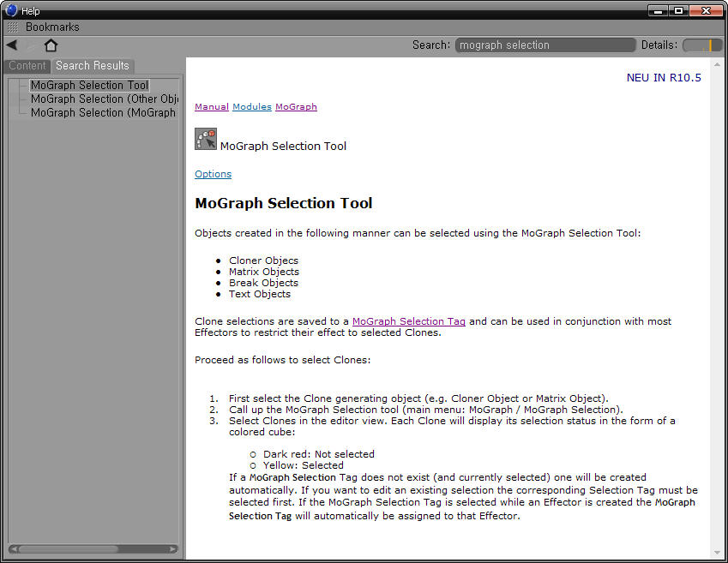Click the Break Objects bullet text
728x563 pixels.
pyautogui.click(x=263, y=283)
